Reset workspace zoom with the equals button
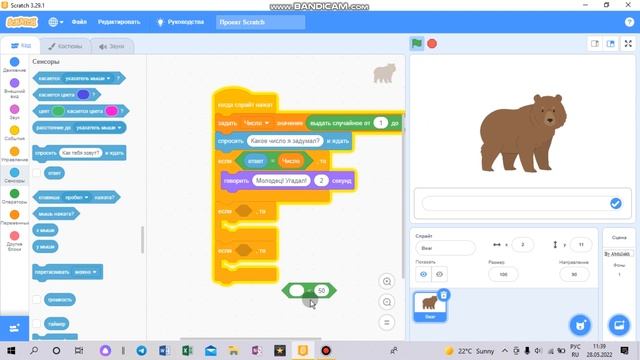The image size is (640, 360). click(x=387, y=322)
